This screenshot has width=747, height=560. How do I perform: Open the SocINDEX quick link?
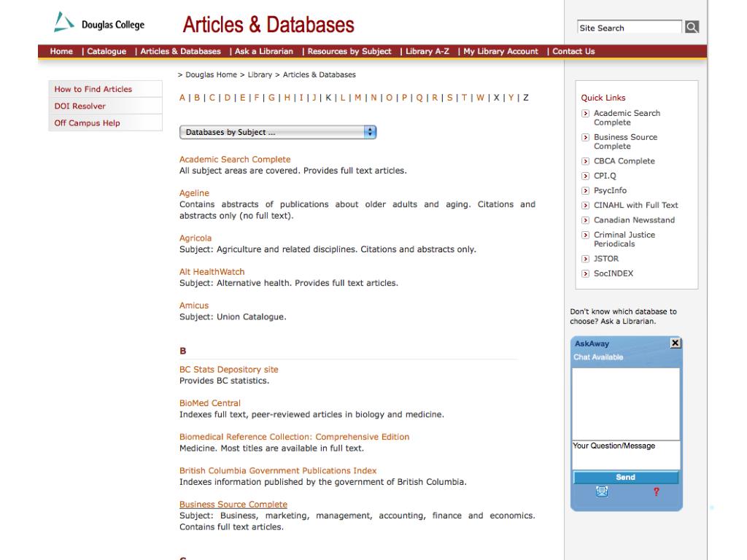coord(614,273)
